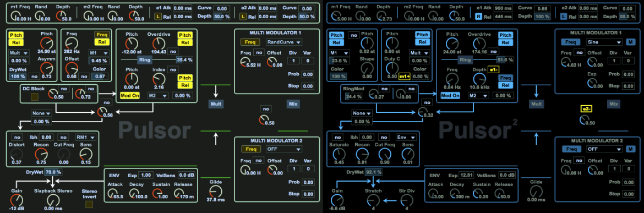Screen dimensions: 644x213
Task: Open the Env dropdown above Sens
Action: click(x=406, y=137)
